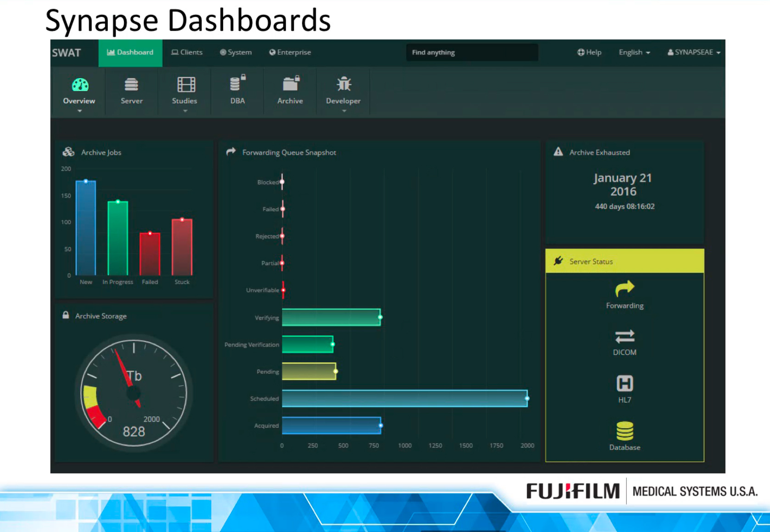
Task: Open the Overview gauge icon
Action: 80,85
